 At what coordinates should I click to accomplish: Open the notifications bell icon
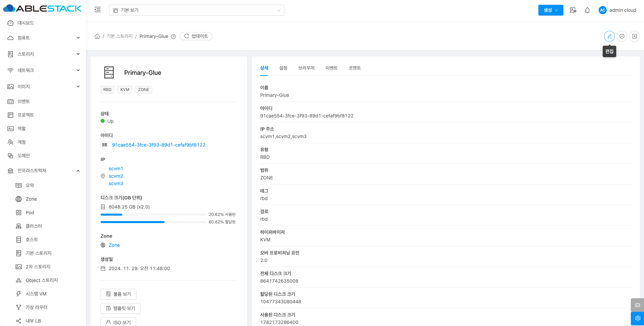pos(587,10)
